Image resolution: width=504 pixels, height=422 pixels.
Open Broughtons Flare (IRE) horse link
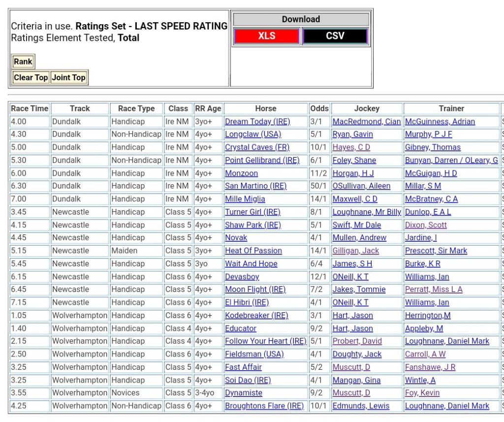point(264,406)
